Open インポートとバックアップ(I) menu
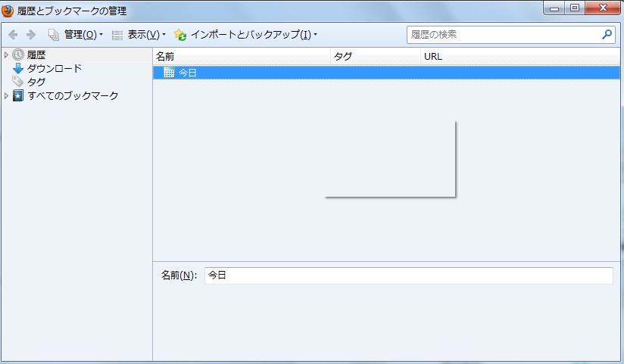Viewport: 624px width, 364px height. [x=245, y=35]
